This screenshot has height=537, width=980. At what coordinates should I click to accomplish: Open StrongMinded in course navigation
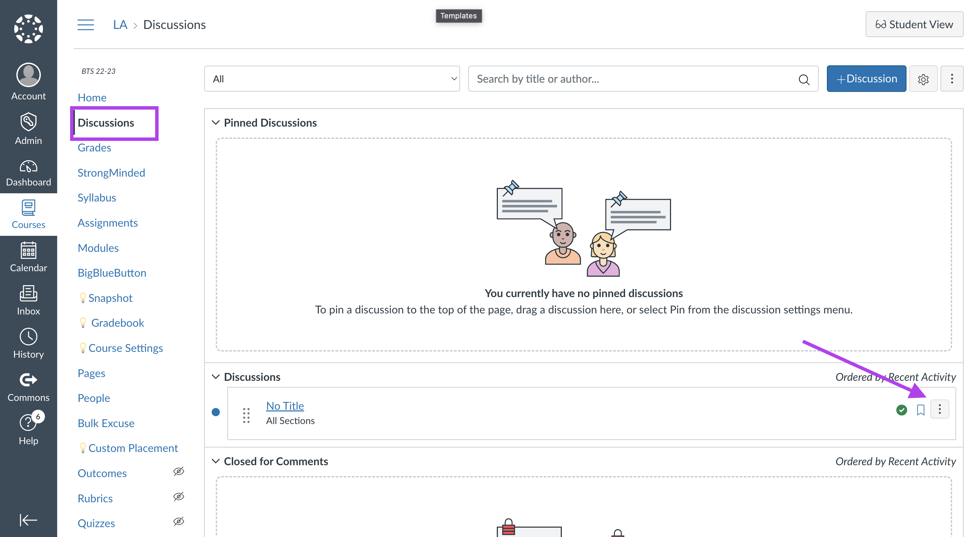click(x=111, y=173)
